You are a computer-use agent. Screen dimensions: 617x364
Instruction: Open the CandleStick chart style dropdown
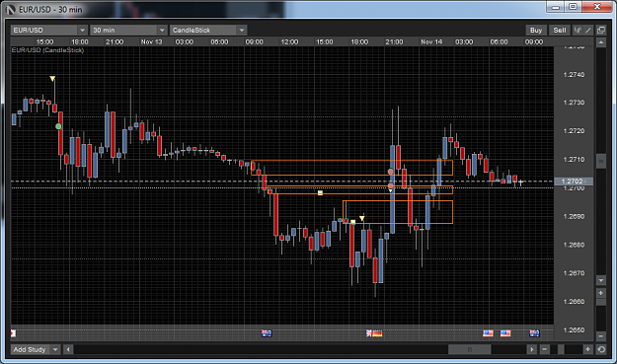click(x=207, y=30)
